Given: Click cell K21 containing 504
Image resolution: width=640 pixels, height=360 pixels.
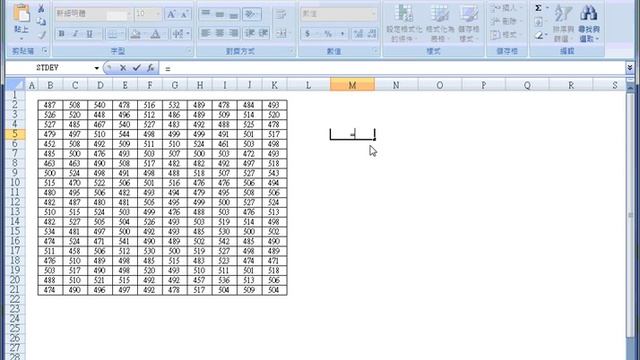Looking at the screenshot, I should point(274,290).
